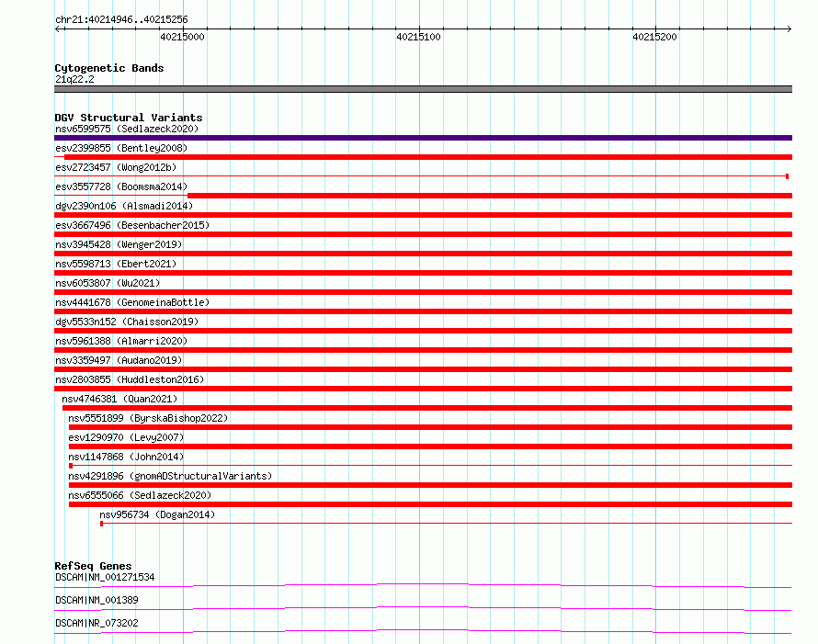This screenshot has width=818, height=644.
Task: Open variant nsv4441678 (GenomeinaBottle)
Action: click(132, 302)
